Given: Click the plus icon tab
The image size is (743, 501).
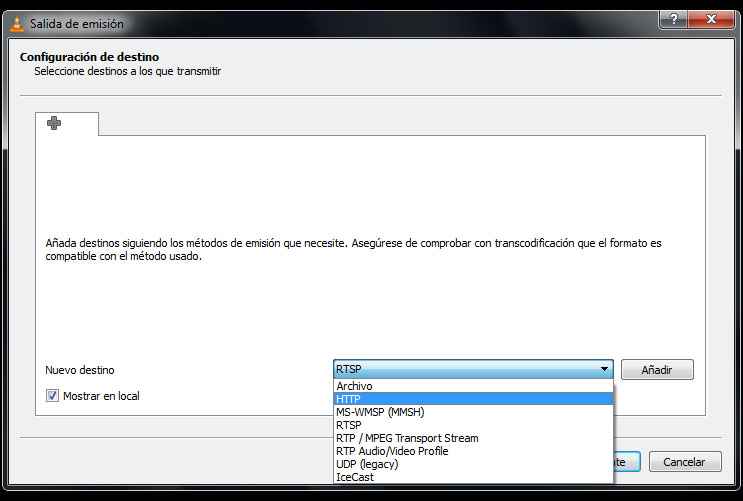Looking at the screenshot, I should pos(67,124).
